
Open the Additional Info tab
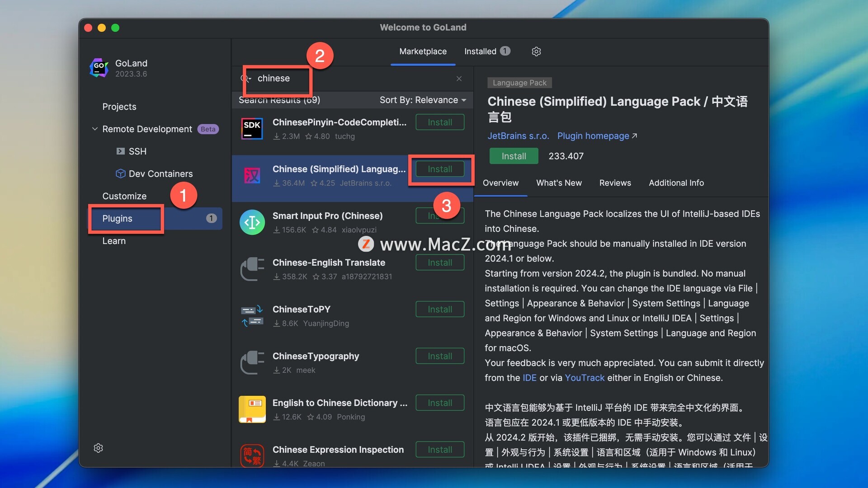click(x=676, y=183)
